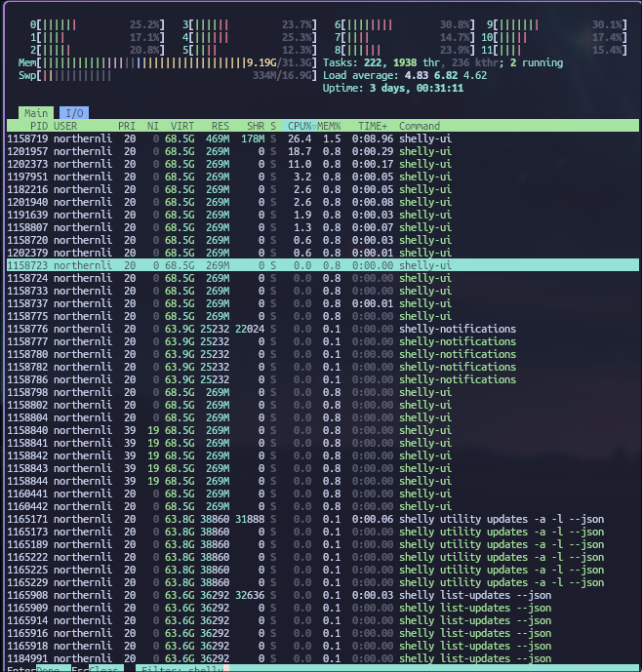The height and width of the screenshot is (672, 642).
Task: Select niced process row PID 1158840
Action: pyautogui.click(x=323, y=430)
